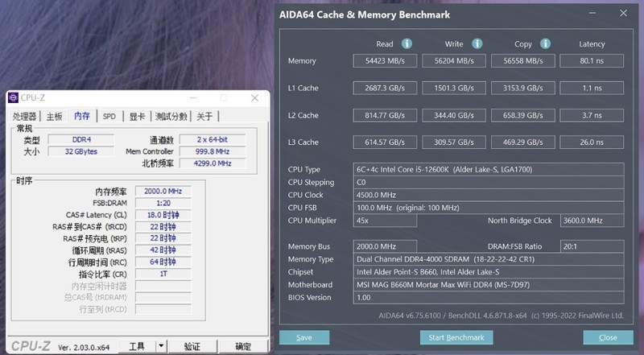Click the Write column info icon
Screen dimensions: 644x355
click(x=477, y=43)
